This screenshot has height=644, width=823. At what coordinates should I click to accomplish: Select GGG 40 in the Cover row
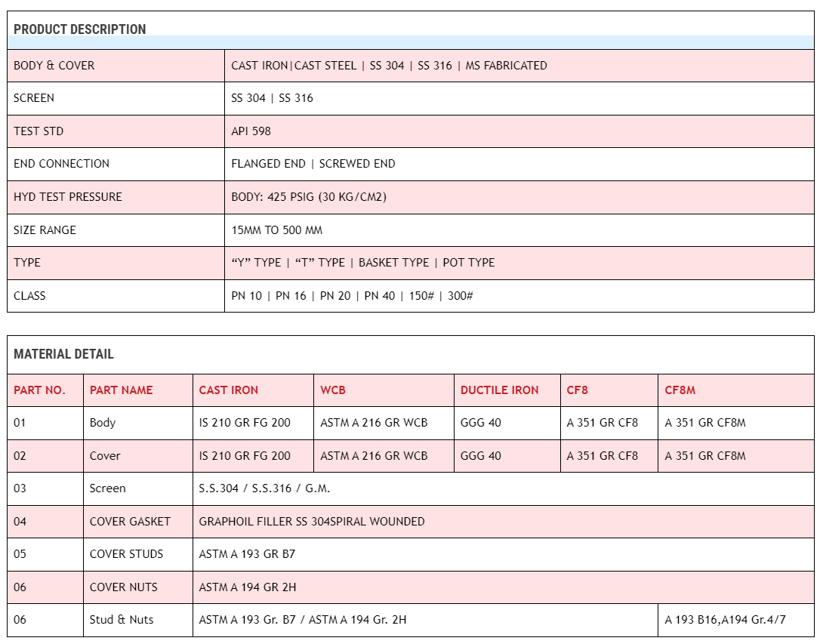480,455
